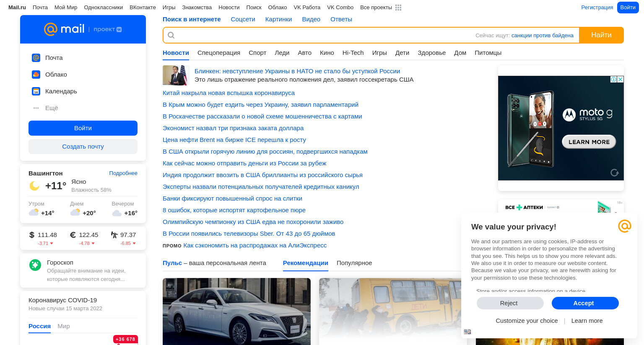Click the orange @ logo in privacy popup

pyautogui.click(x=625, y=226)
